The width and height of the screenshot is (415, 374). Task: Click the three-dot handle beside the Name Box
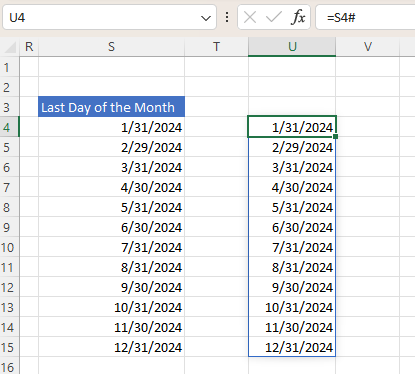(227, 17)
